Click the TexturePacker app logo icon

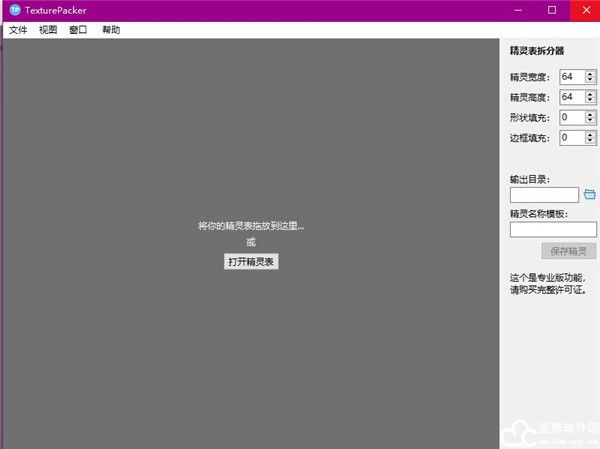point(15,10)
